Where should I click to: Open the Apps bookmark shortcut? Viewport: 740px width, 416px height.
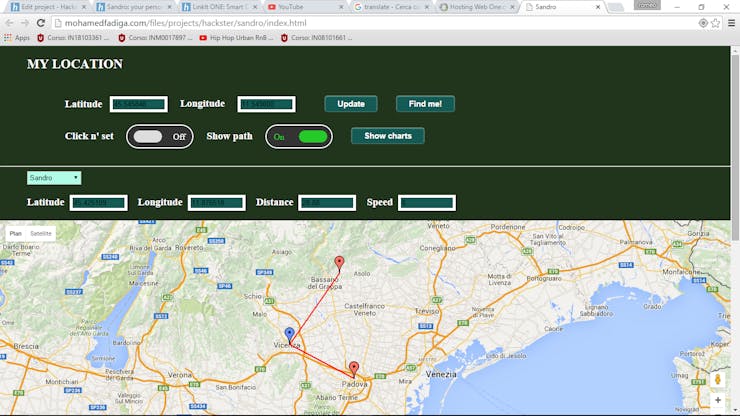pos(17,37)
